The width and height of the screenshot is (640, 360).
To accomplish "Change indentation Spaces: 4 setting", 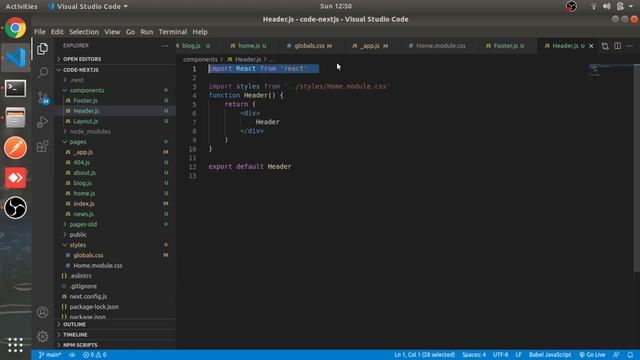I will [x=474, y=355].
